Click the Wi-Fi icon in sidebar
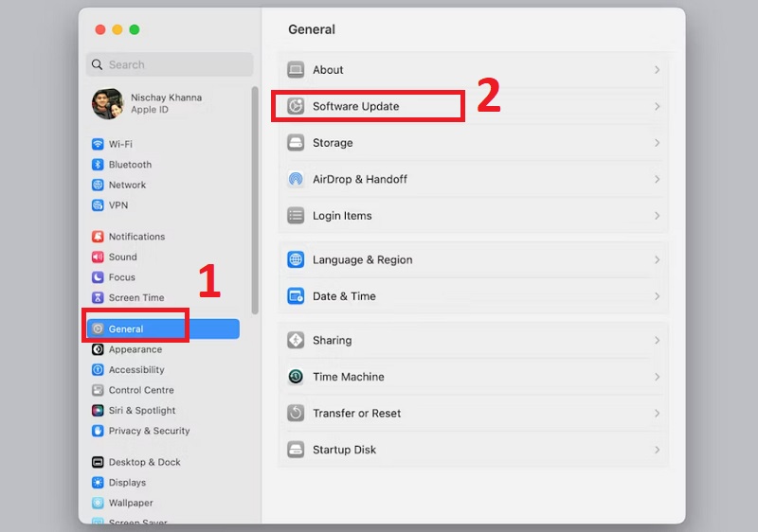Image resolution: width=758 pixels, height=532 pixels. pos(98,144)
